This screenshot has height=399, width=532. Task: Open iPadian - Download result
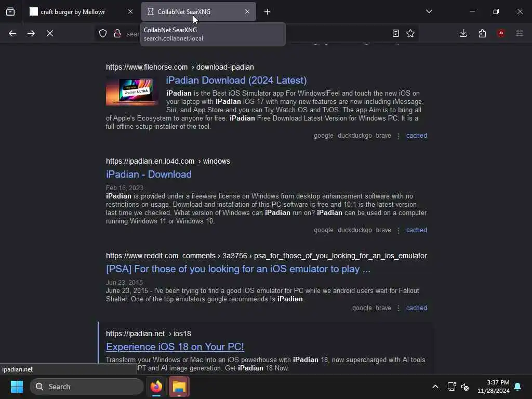pos(149,175)
